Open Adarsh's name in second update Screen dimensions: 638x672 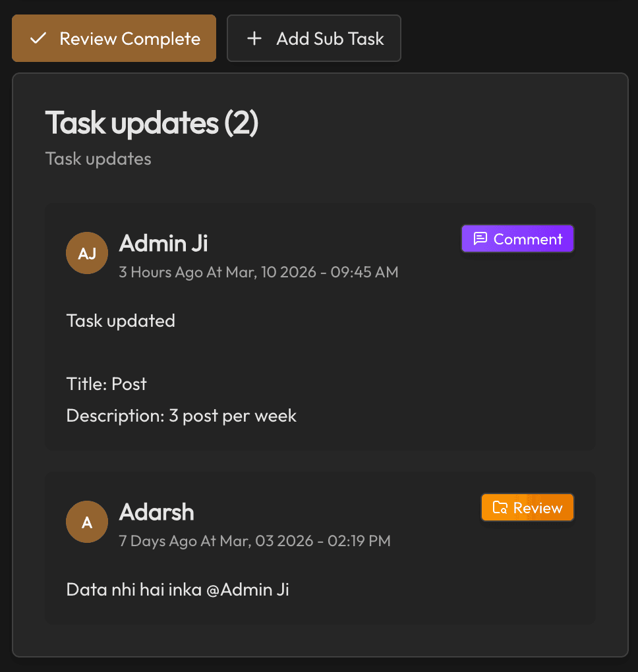coord(156,512)
